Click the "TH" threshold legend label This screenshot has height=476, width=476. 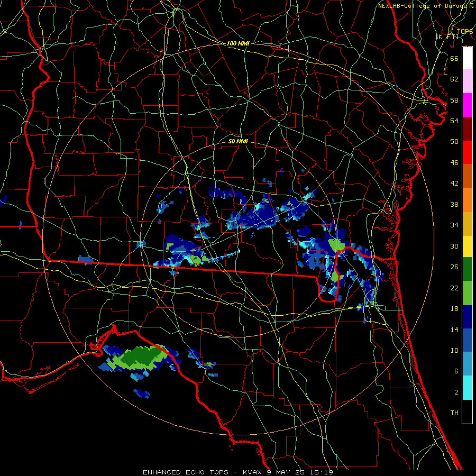(454, 413)
